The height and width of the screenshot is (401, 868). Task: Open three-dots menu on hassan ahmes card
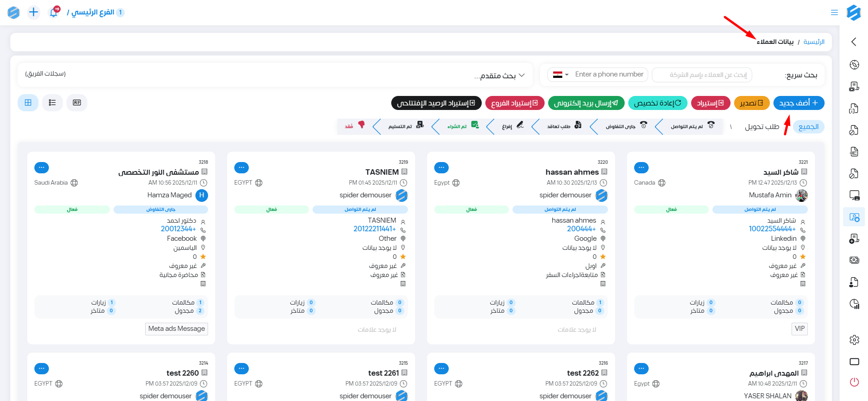[x=441, y=167]
